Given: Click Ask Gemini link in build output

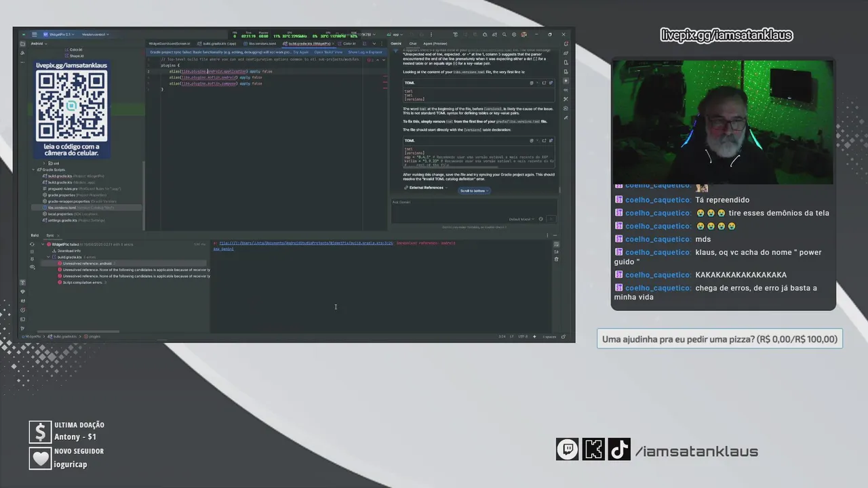Looking at the screenshot, I should (x=223, y=249).
